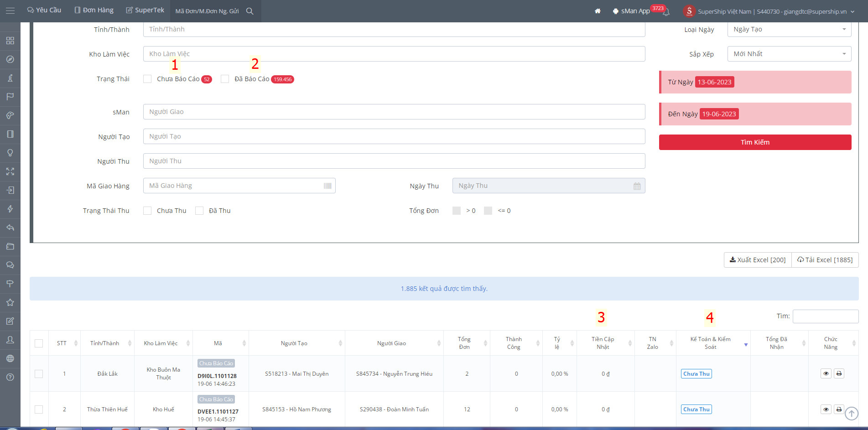
Task: Focus the Kho Làm Việc input field
Action: (x=394, y=54)
